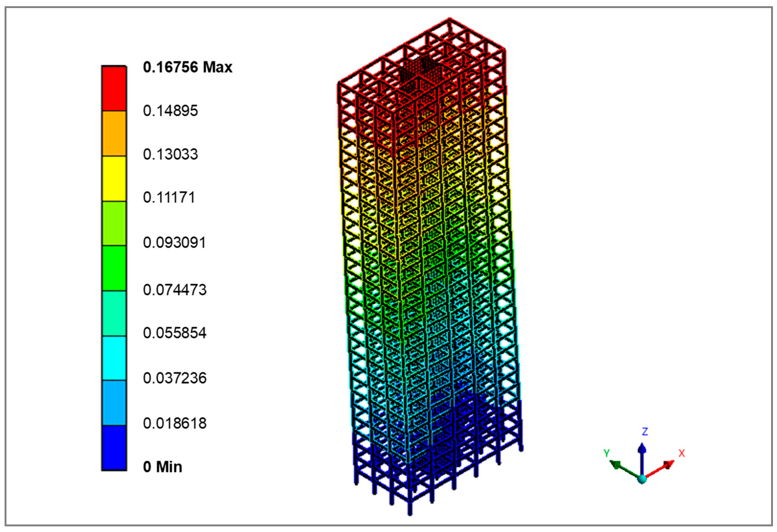
Task: Click the dark mesh core on the roof
Action: pos(422,74)
